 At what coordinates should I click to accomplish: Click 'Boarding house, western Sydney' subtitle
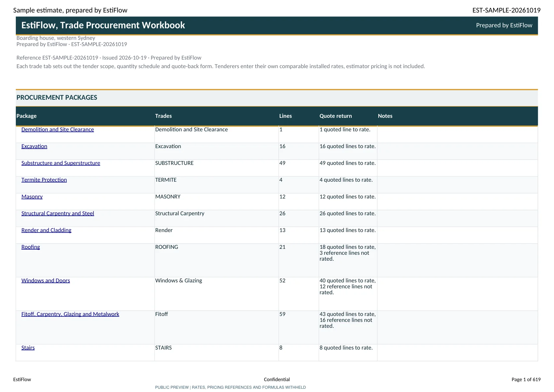pyautogui.click(x=56, y=38)
